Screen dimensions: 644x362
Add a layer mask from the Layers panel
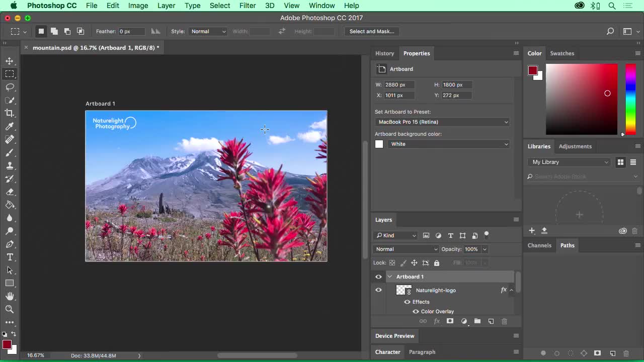450,321
